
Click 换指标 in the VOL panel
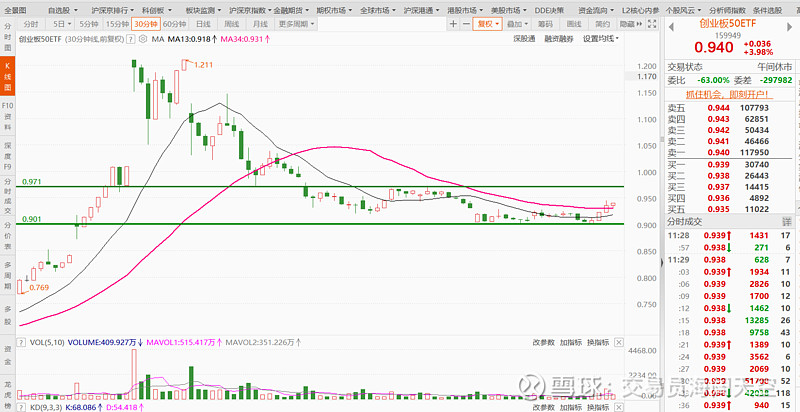pyautogui.click(x=597, y=343)
